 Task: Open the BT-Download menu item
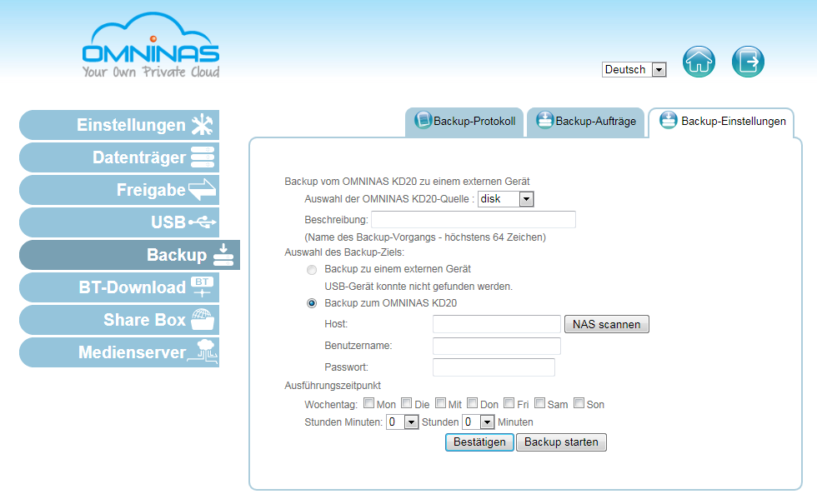click(x=119, y=287)
